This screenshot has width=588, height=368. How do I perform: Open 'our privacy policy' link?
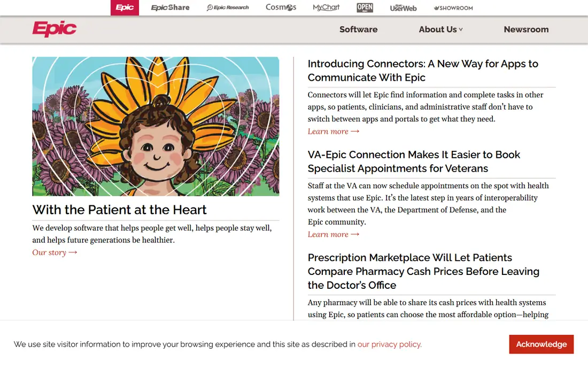(390, 344)
